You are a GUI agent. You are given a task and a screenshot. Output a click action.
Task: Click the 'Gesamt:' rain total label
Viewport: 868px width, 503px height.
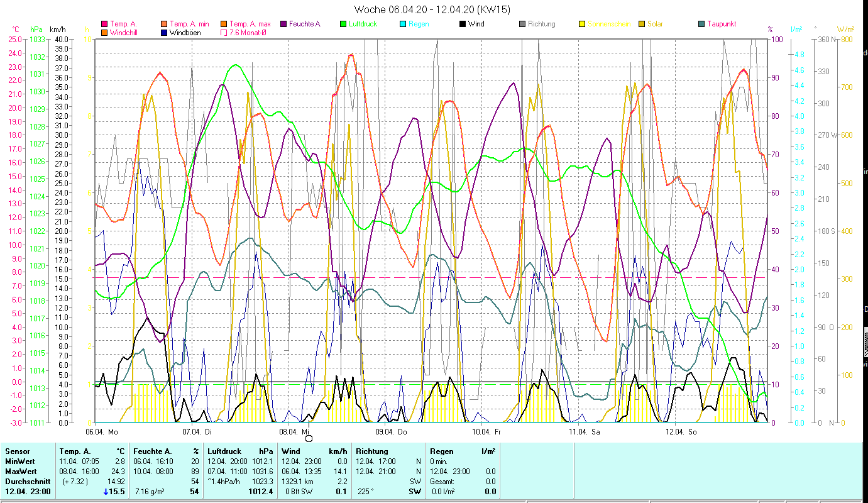coord(444,482)
